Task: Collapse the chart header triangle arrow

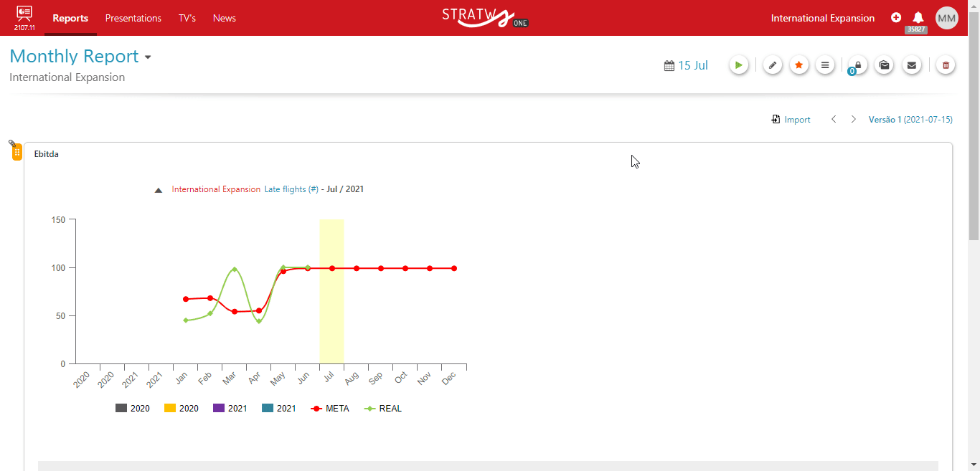Action: 159,190
